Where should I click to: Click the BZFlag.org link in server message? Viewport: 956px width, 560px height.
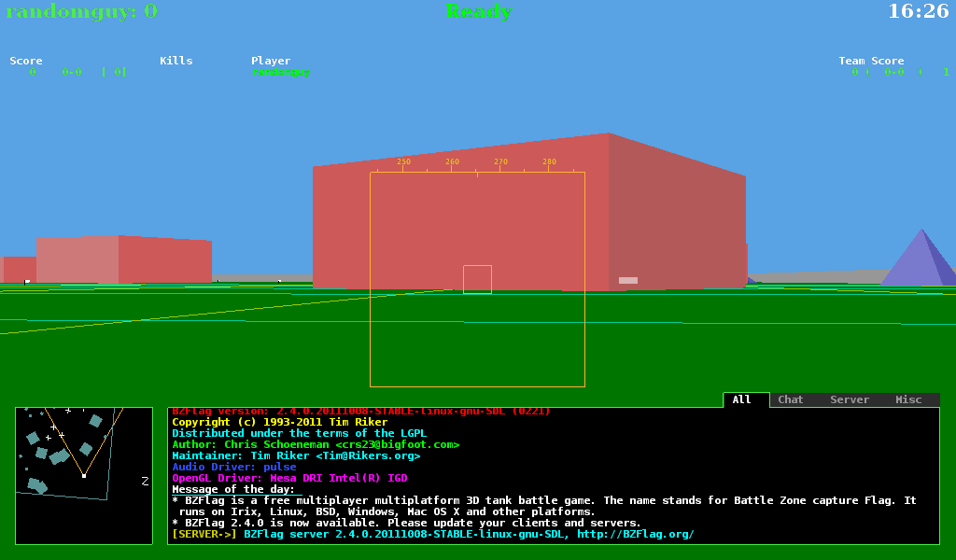(x=635, y=534)
